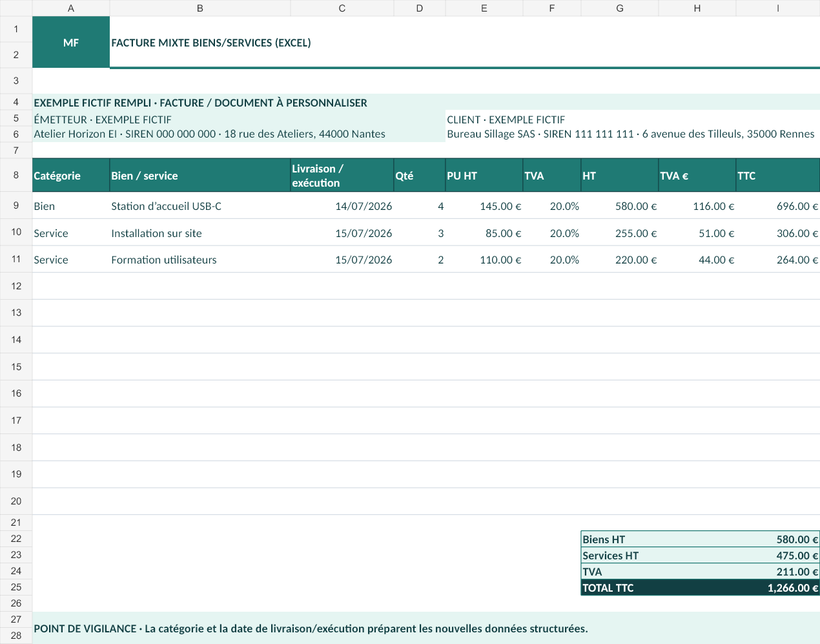This screenshot has height=644, width=820.
Task: Click the Atelier Horizon EI address cell
Action: click(239, 134)
